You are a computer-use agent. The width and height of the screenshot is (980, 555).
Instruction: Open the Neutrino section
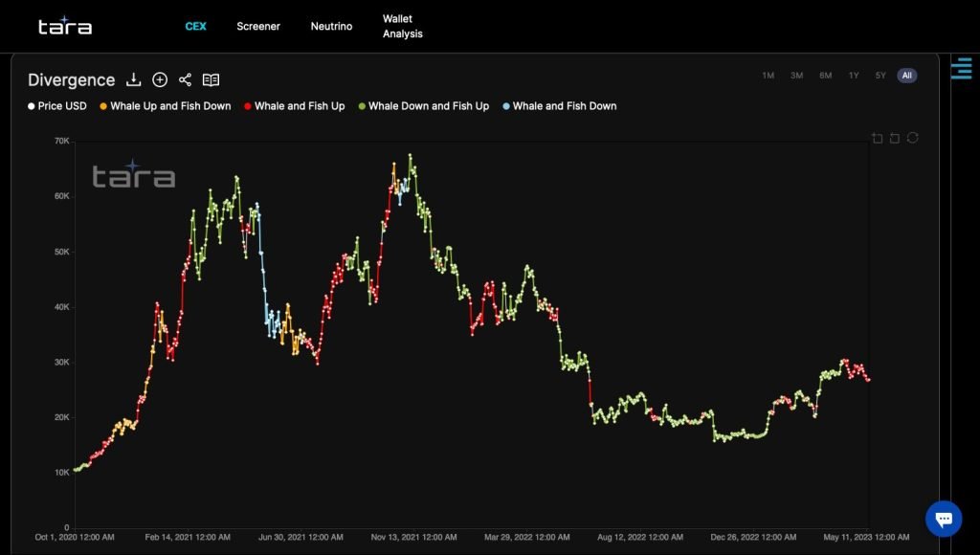[x=331, y=26]
